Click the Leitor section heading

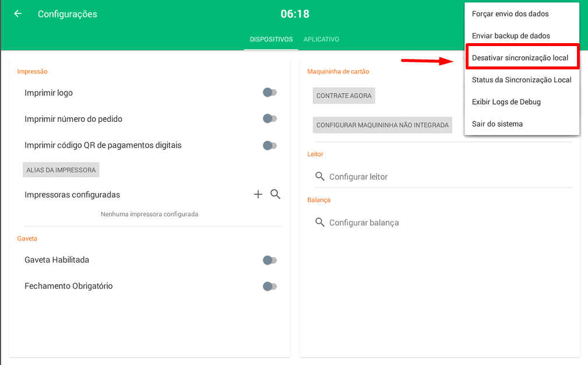pyautogui.click(x=315, y=154)
